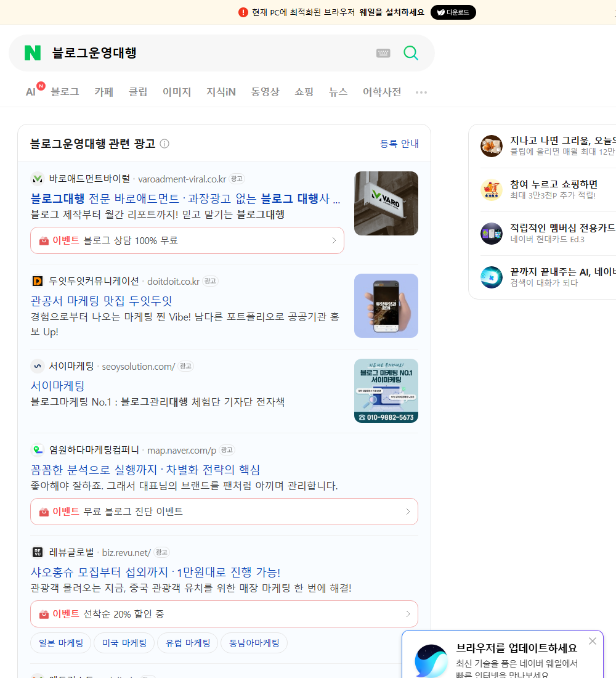Switch to the 어학사전 tab

tap(382, 92)
